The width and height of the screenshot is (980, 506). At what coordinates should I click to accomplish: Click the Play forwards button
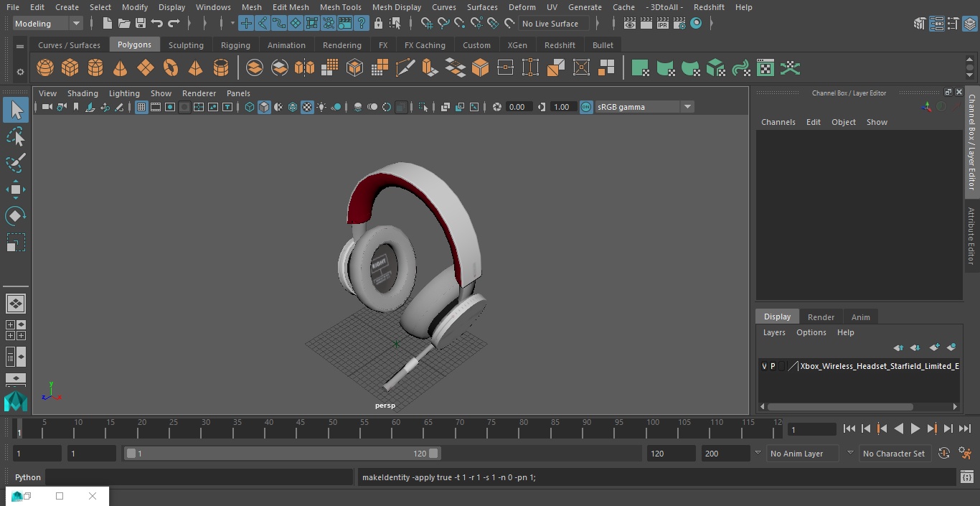(x=915, y=428)
